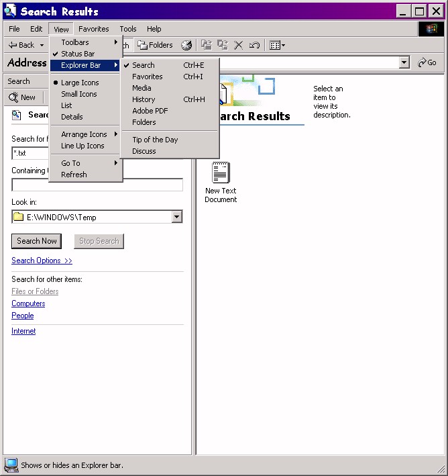Choose Discuss in Explorer Bar submenu
Screen dimensions: 448x476
pos(170,151)
